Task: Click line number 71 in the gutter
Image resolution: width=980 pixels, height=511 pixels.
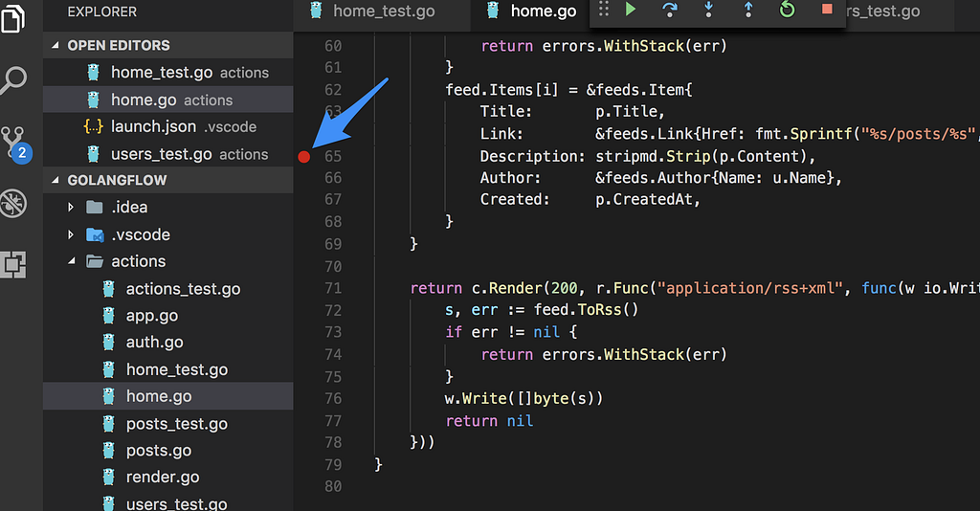Action: point(333,289)
